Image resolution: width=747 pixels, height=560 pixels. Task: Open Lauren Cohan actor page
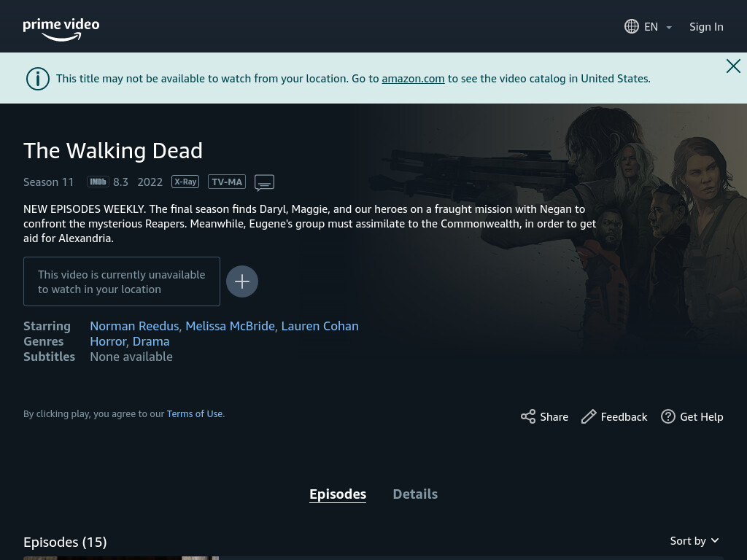(x=320, y=326)
